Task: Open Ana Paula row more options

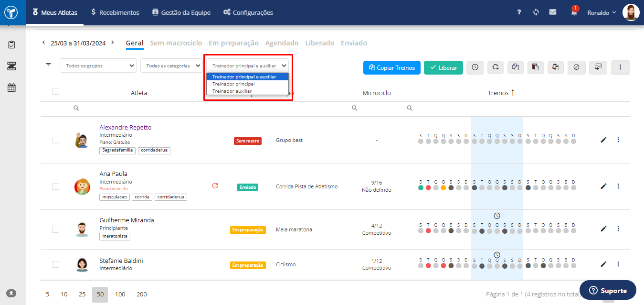Action: [618, 186]
